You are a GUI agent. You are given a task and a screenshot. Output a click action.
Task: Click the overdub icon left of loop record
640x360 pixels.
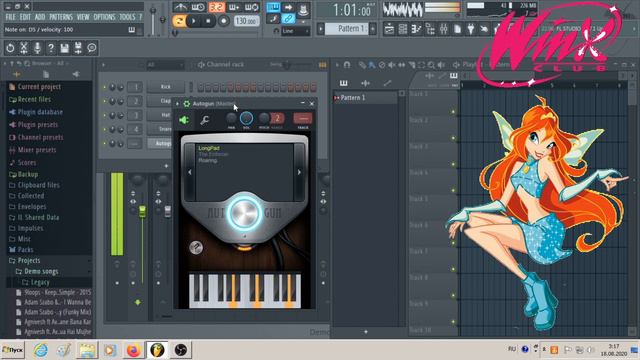(234, 7)
